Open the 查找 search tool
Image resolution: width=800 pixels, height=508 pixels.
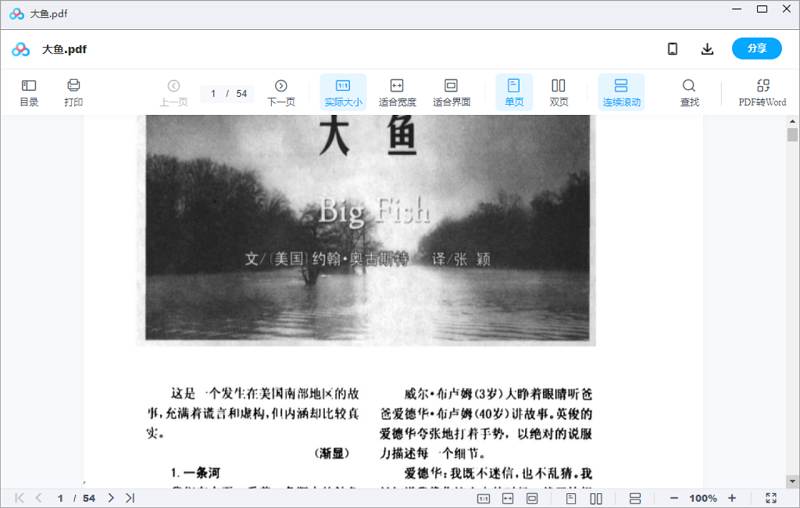(689, 92)
